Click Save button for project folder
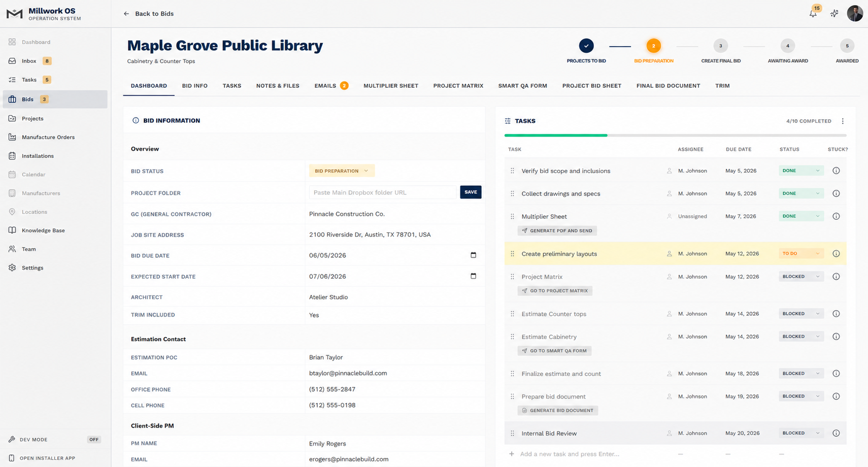Screen dimensions: 868x467 tap(471, 192)
